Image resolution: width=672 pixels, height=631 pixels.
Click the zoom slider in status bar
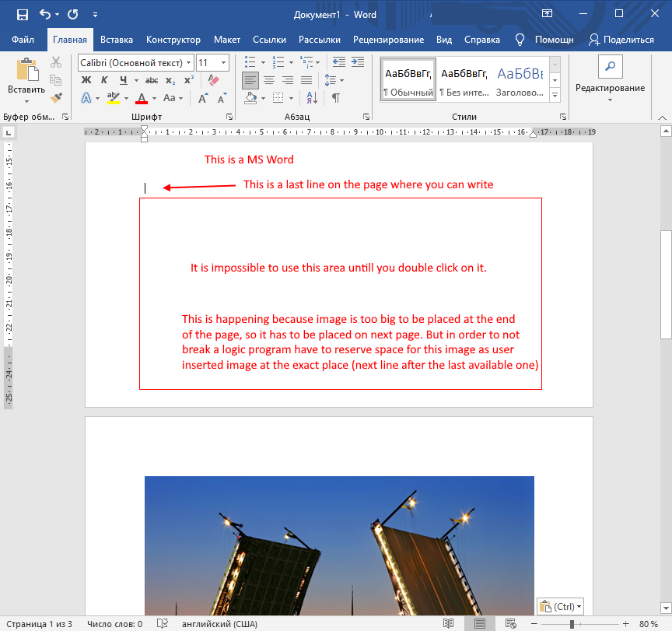point(572,624)
